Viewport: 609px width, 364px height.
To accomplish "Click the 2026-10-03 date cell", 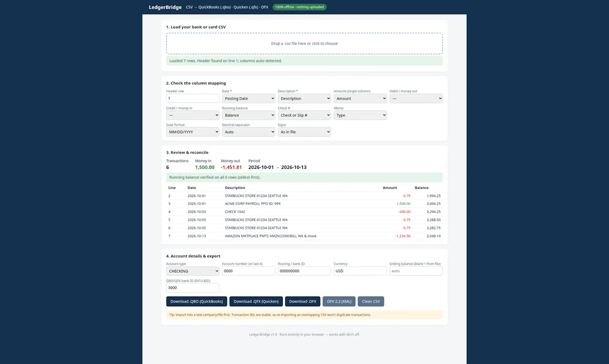I will pos(197,212).
